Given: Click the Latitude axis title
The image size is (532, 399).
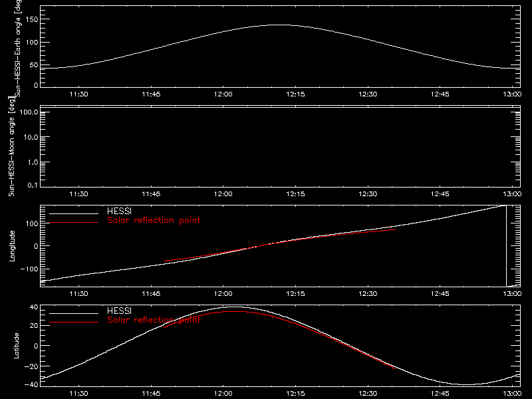Looking at the screenshot, I should click(x=16, y=346).
